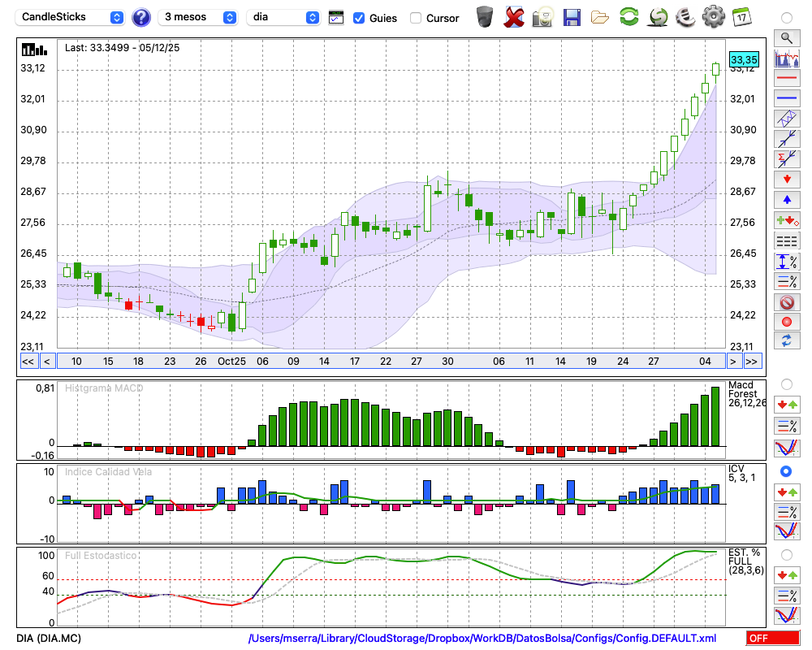Screen dimensions: 812x650
Task: Enable the Cursor checkbox
Action: click(x=416, y=18)
